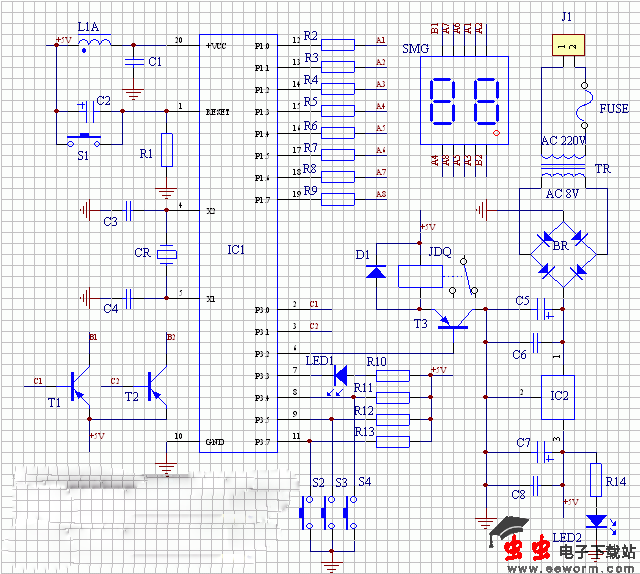
Task: Click the LED1 diode symbol
Action: coord(338,376)
